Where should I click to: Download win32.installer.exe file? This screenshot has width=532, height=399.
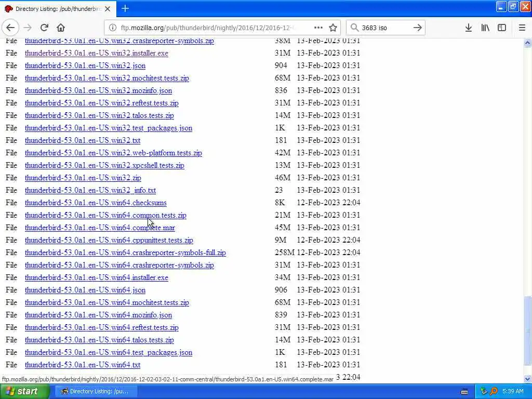[x=96, y=54]
